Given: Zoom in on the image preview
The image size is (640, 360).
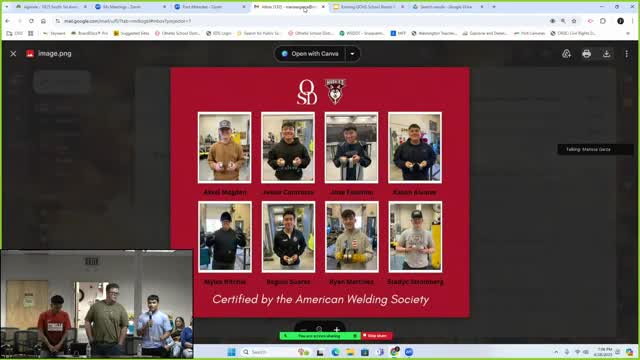Looking at the screenshot, I should pos(337,329).
